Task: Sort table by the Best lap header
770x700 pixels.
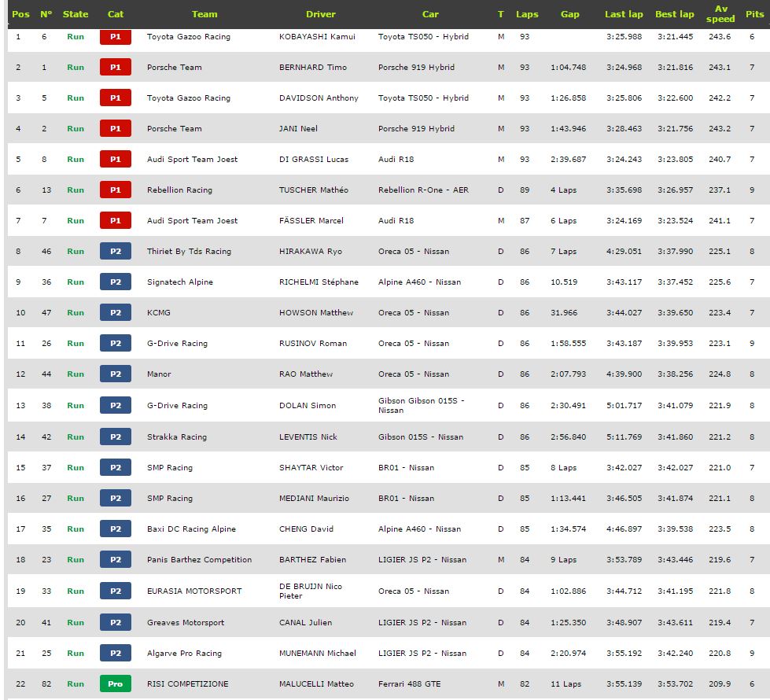Action: [675, 14]
